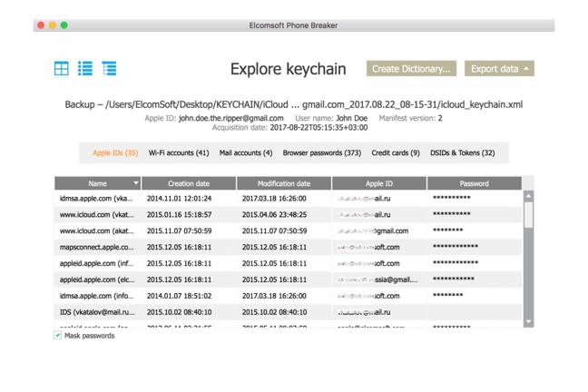The width and height of the screenshot is (588, 392).
Task: Click creation date 2015.01.16 15:18:57
Action: tap(180, 214)
